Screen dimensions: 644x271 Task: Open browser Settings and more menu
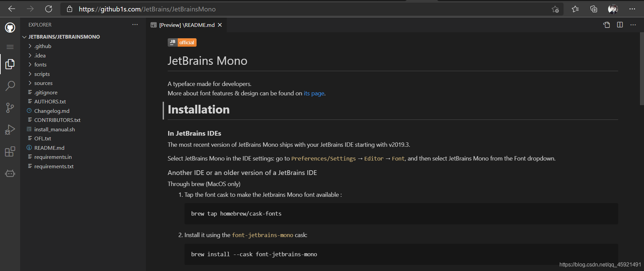(x=632, y=9)
